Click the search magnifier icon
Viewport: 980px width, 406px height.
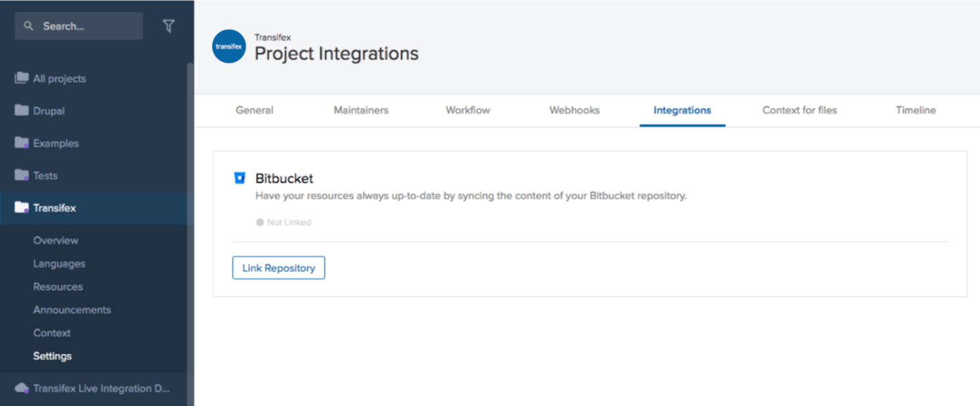pyautogui.click(x=28, y=26)
